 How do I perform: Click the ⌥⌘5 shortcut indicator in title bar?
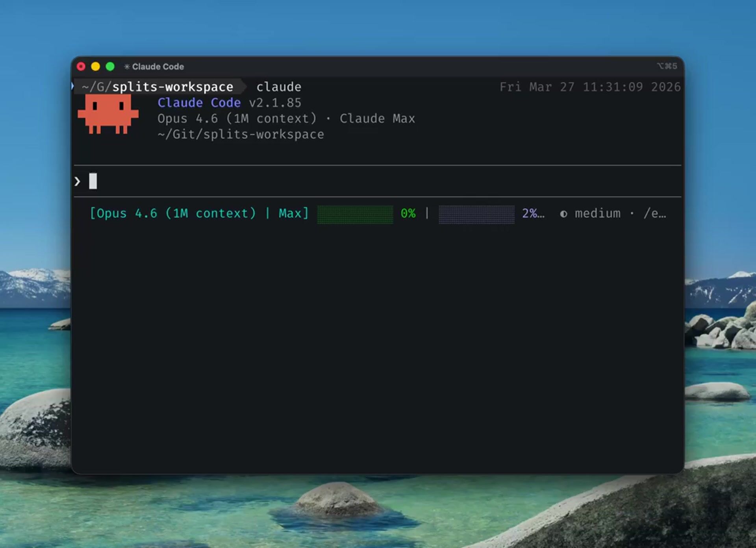[x=667, y=66]
